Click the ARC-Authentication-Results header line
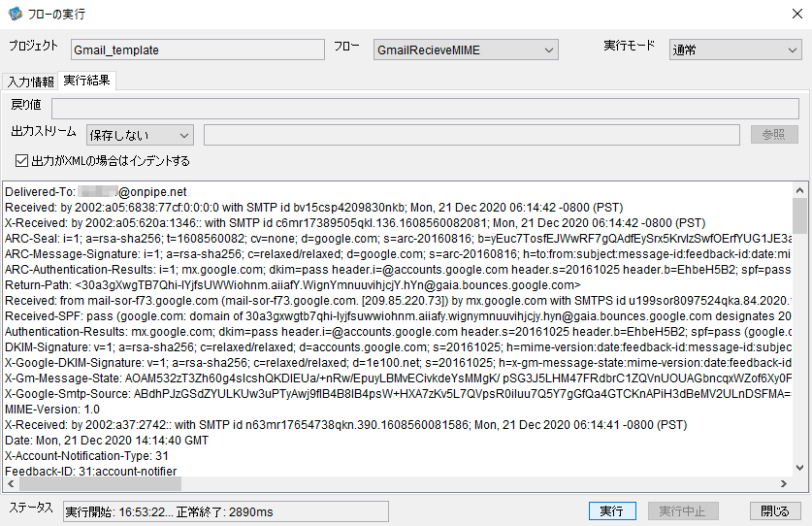 (398, 270)
